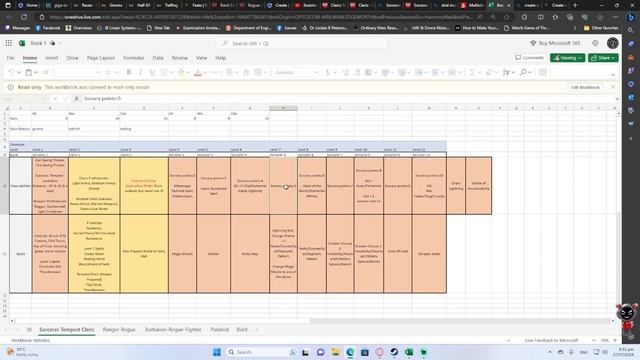Click Workbook Statistics in status bar

(x=31, y=340)
